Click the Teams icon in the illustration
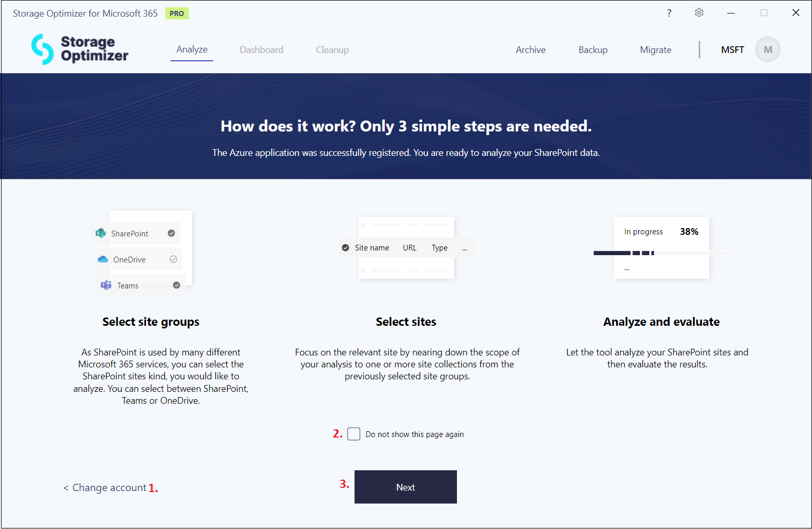 [x=106, y=285]
